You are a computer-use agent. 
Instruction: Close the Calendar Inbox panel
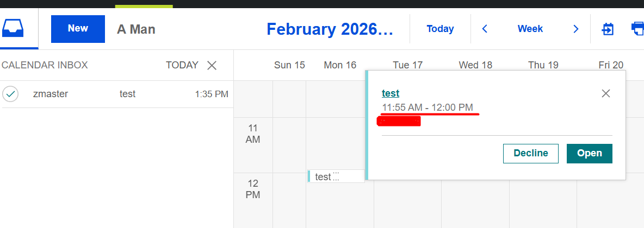tap(212, 65)
